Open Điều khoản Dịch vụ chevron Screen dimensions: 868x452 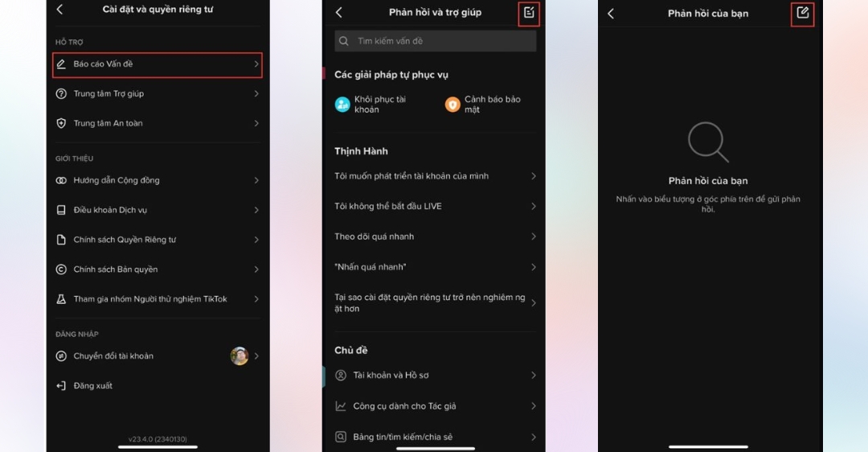pos(256,210)
